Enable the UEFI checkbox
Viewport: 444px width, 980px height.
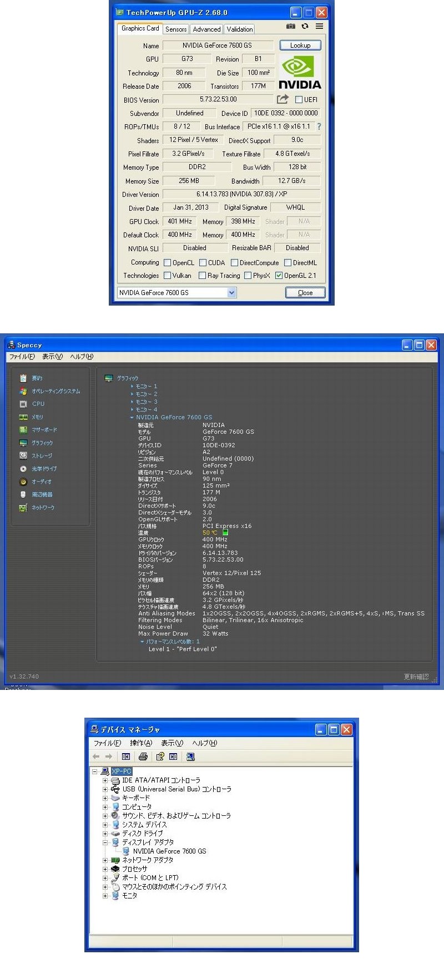point(299,100)
